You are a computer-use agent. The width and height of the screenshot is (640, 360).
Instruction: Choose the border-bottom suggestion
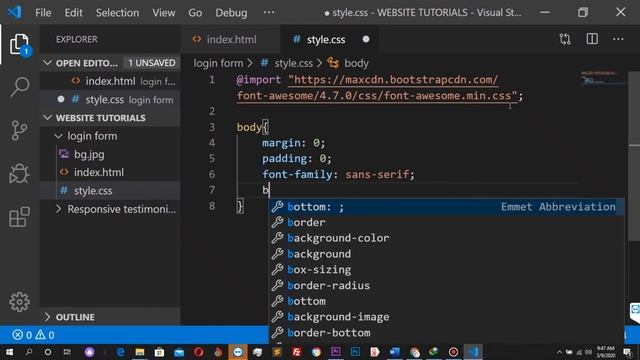447,333
